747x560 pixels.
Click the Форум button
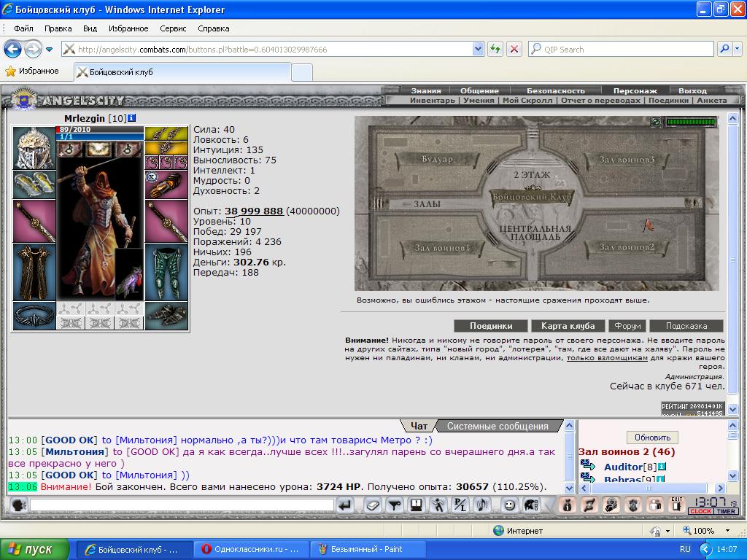(627, 326)
